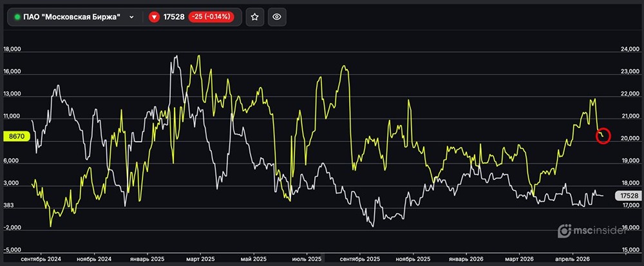
Task: Click the май 2025 date label
Action: (x=254, y=260)
